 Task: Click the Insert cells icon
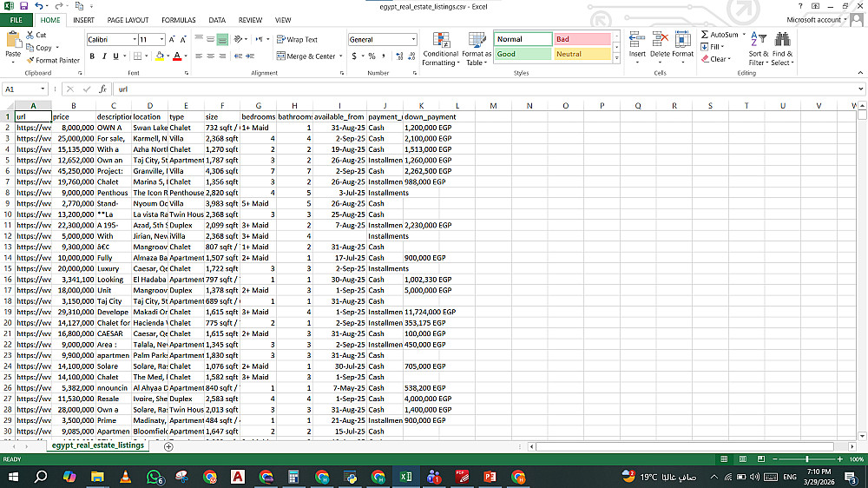(x=636, y=40)
